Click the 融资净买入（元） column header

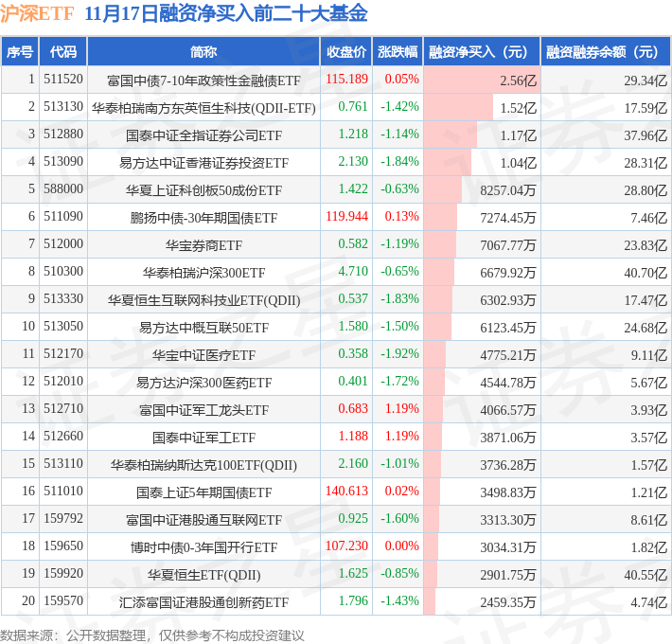coord(482,52)
